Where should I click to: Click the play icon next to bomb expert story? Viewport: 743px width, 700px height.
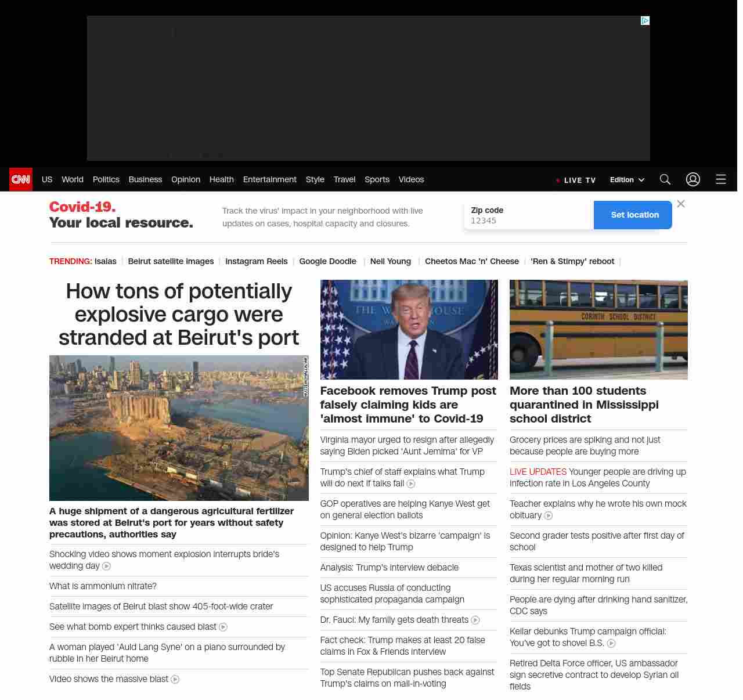pyautogui.click(x=223, y=627)
